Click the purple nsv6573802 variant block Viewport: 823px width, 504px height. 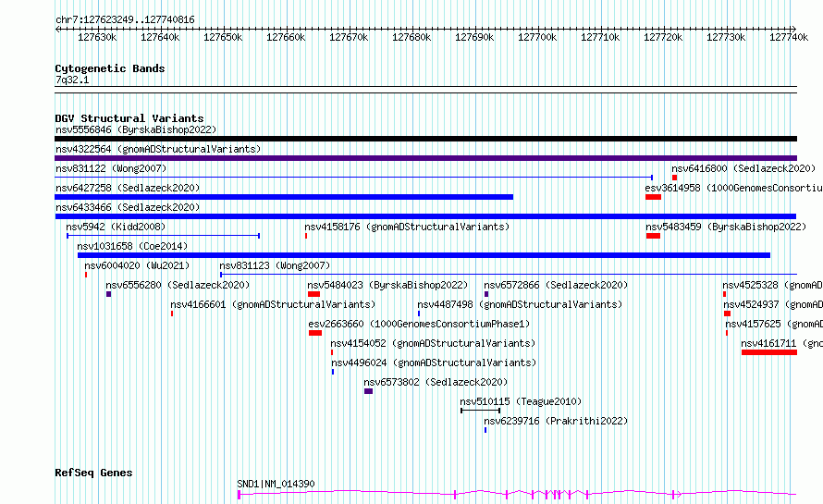coord(368,391)
